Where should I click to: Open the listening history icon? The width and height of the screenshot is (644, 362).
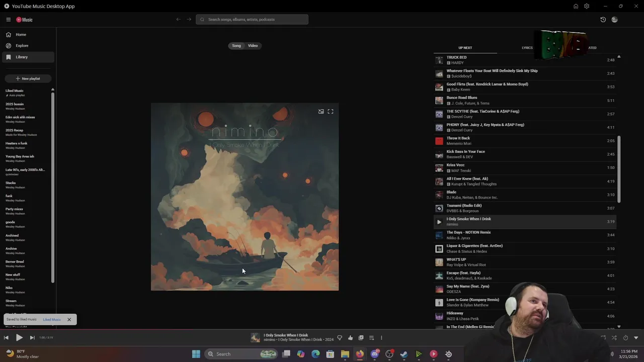coord(603,20)
